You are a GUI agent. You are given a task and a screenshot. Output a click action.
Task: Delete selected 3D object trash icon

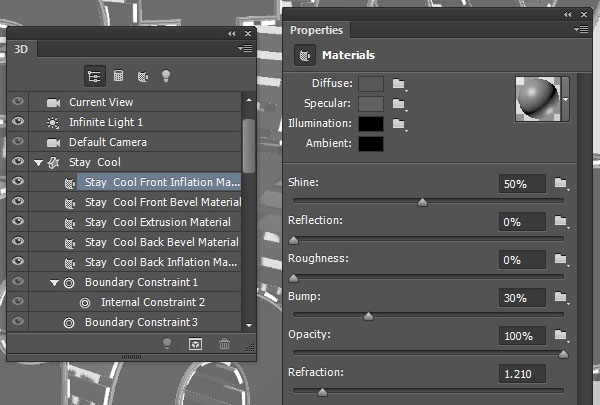(x=225, y=344)
